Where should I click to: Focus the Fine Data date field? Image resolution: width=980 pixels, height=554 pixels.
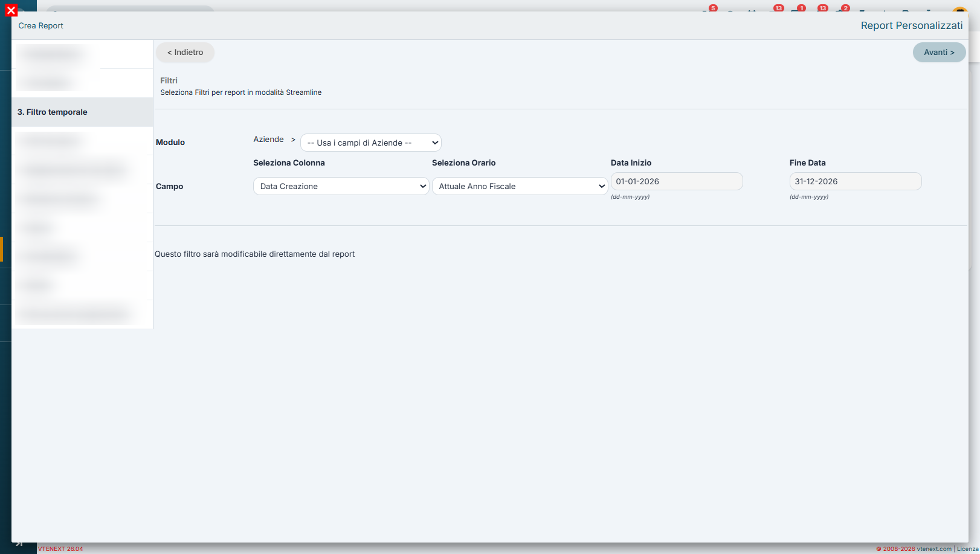(856, 181)
